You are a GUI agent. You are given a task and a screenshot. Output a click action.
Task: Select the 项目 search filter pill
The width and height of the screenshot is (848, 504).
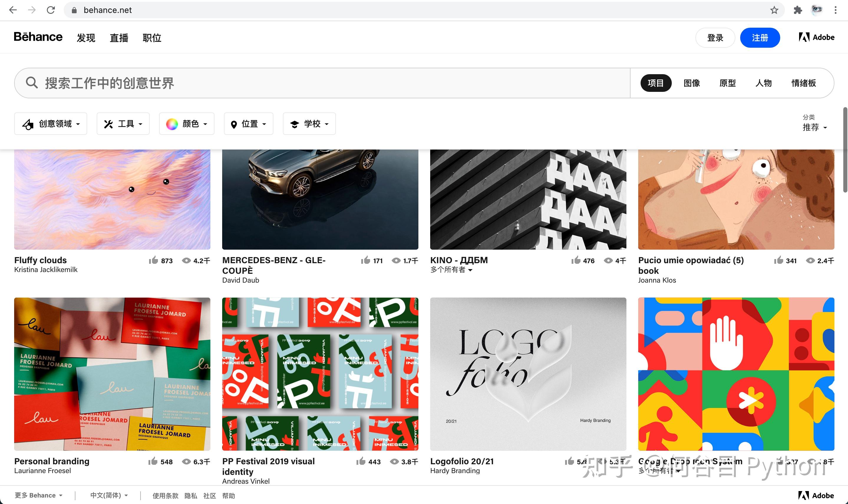[x=656, y=83]
